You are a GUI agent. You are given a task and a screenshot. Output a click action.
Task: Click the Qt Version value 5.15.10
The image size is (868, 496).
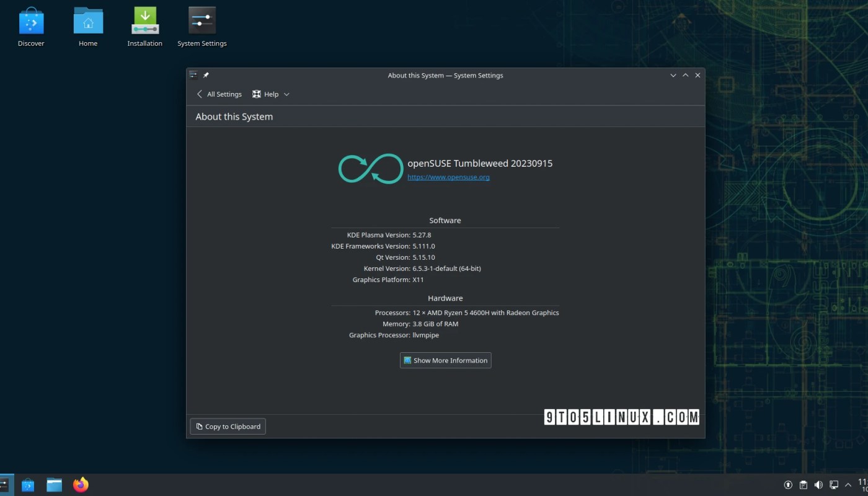tap(423, 257)
